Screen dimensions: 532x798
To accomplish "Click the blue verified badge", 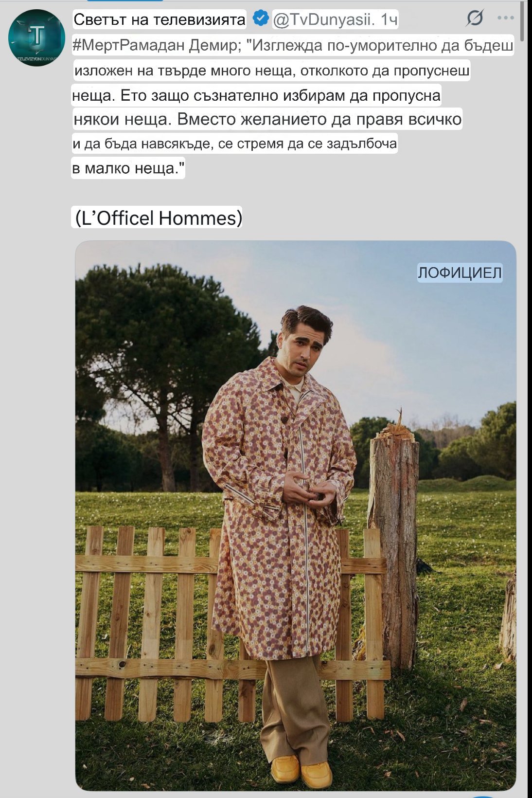I will point(261,18).
